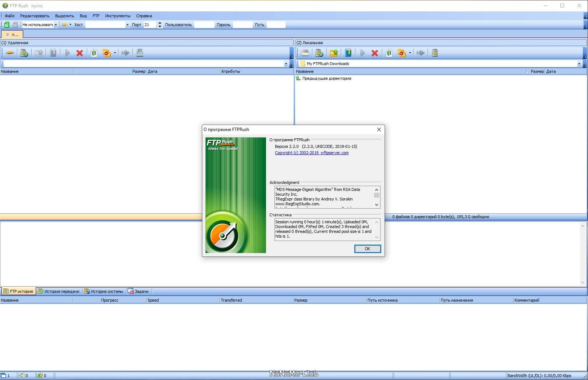Click the server list icon at the end of the local toolbar
The image size is (588, 380).
click(435, 53)
